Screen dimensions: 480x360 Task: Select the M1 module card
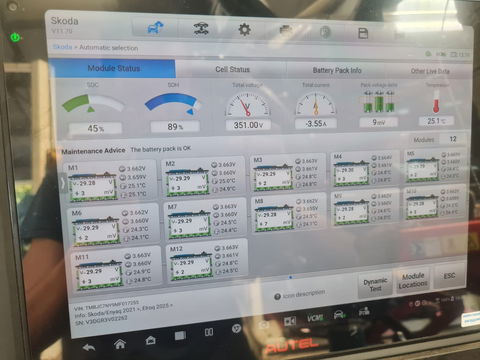click(110, 181)
